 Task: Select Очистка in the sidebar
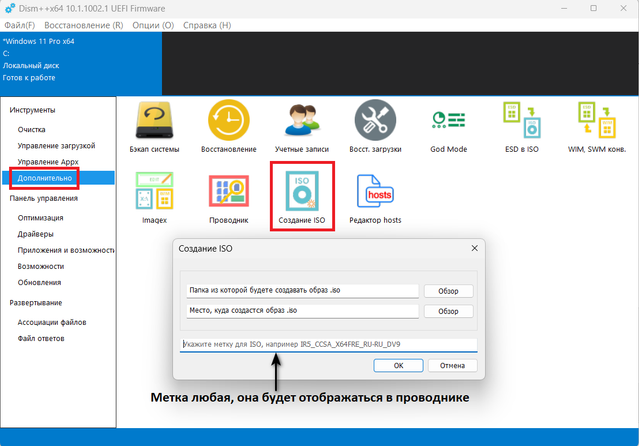(31, 130)
